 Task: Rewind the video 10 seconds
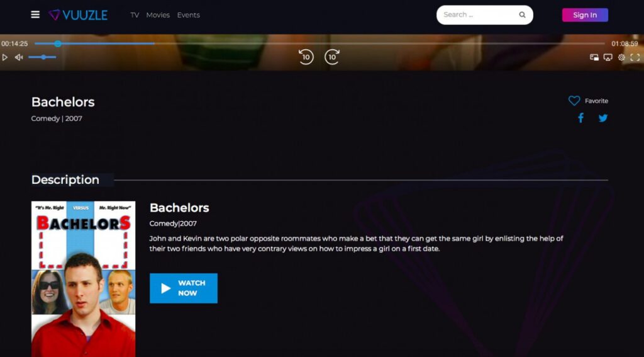click(x=306, y=57)
